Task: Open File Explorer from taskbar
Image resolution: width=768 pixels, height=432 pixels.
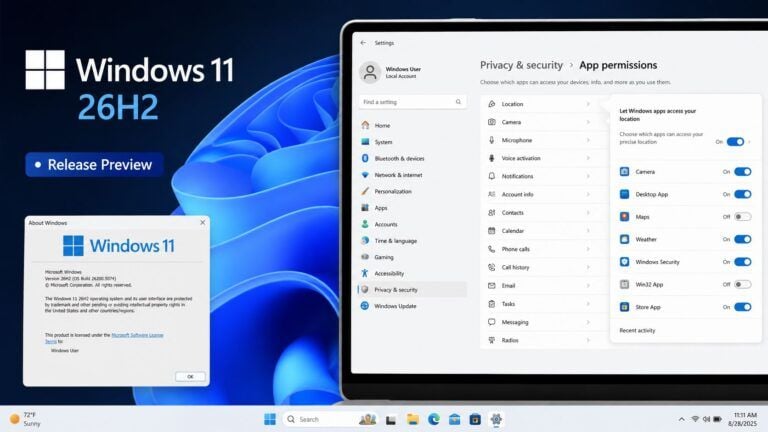Action: tap(412, 419)
